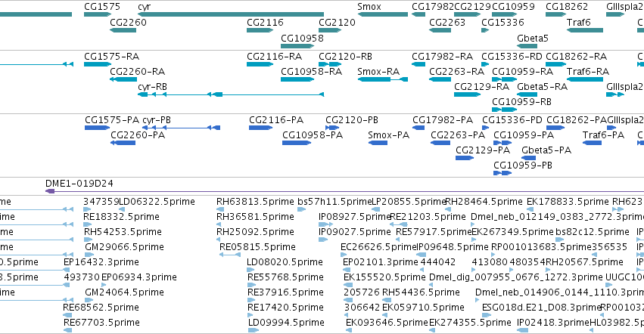The width and height of the screenshot is (644, 334).
Task: Select the LD09994.5prime EST
Action: pos(254,330)
